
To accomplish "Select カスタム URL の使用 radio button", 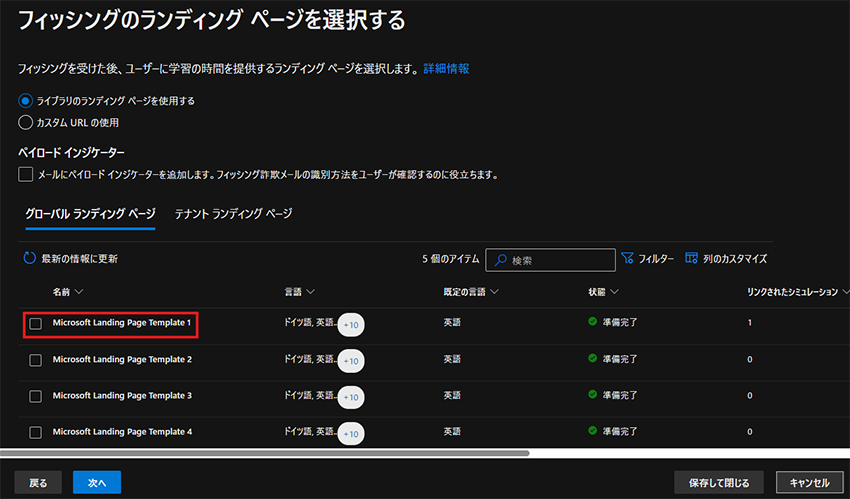I will [x=25, y=122].
